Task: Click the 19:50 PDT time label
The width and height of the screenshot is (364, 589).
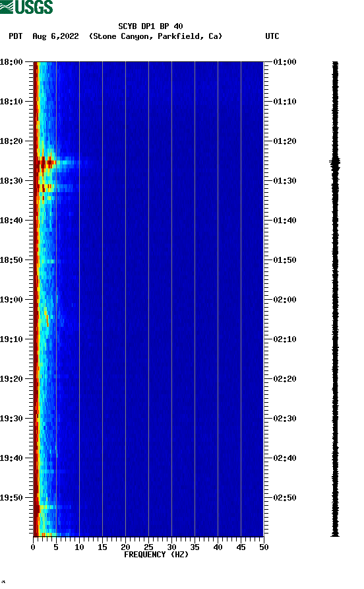Action: point(11,498)
